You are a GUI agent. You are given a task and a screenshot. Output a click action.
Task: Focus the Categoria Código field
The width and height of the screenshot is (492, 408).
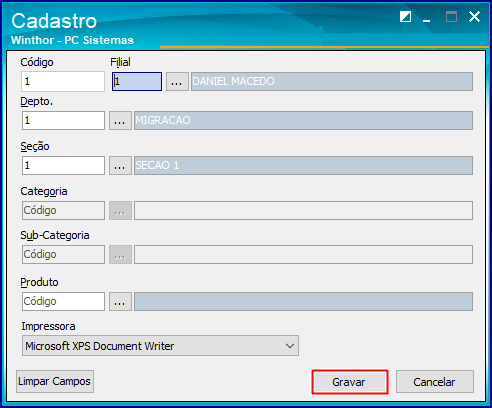point(63,210)
